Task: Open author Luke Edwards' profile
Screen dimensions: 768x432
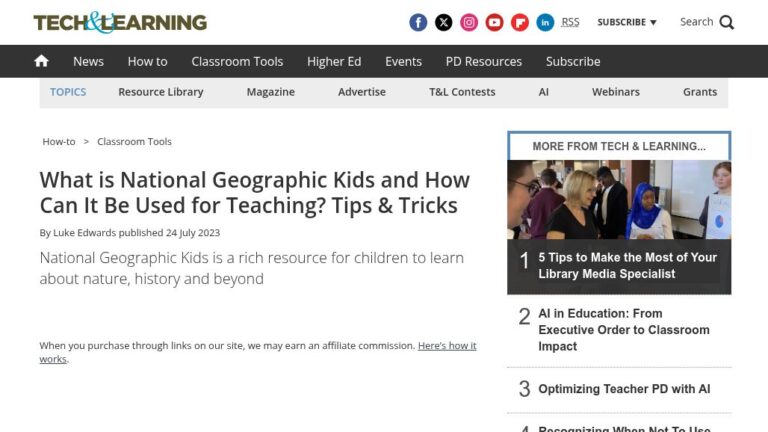Action: [84, 233]
